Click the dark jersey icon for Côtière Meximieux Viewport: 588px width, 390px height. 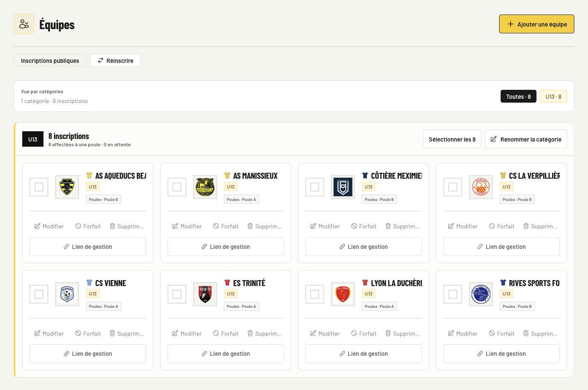point(365,175)
